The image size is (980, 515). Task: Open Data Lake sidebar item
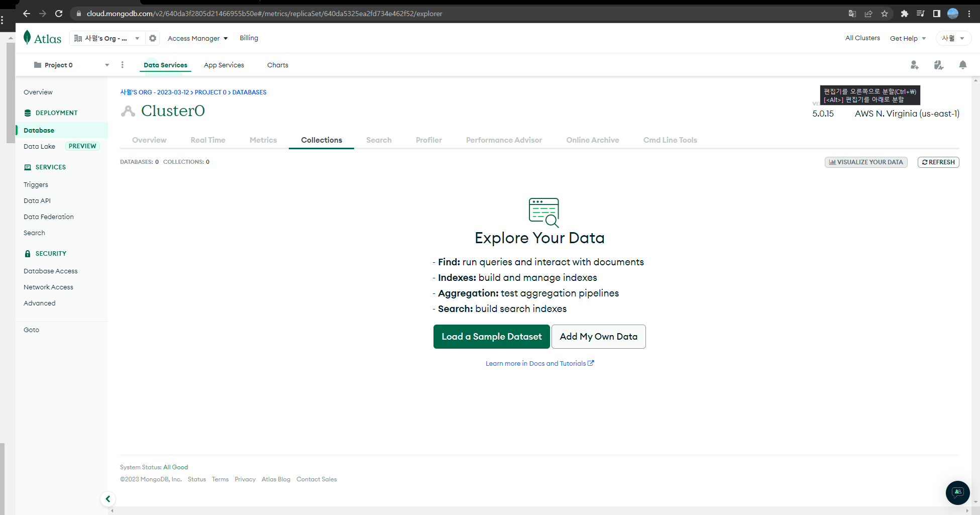tap(39, 146)
